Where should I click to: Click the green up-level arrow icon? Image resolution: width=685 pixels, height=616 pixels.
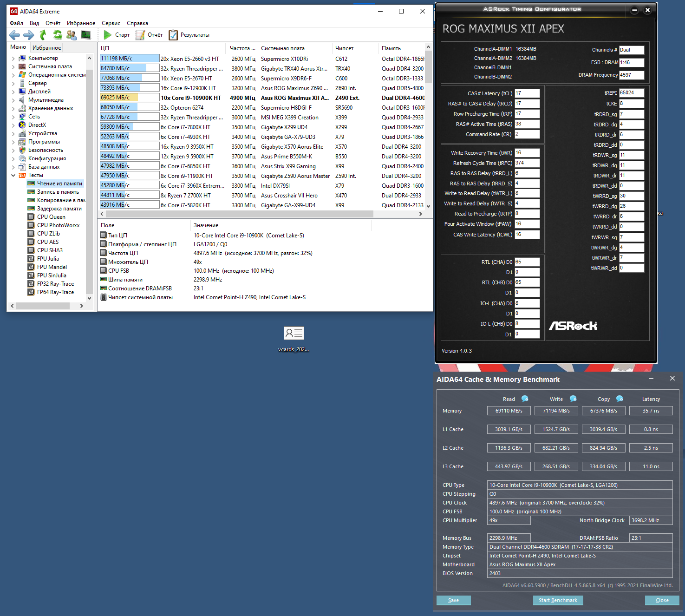click(43, 35)
